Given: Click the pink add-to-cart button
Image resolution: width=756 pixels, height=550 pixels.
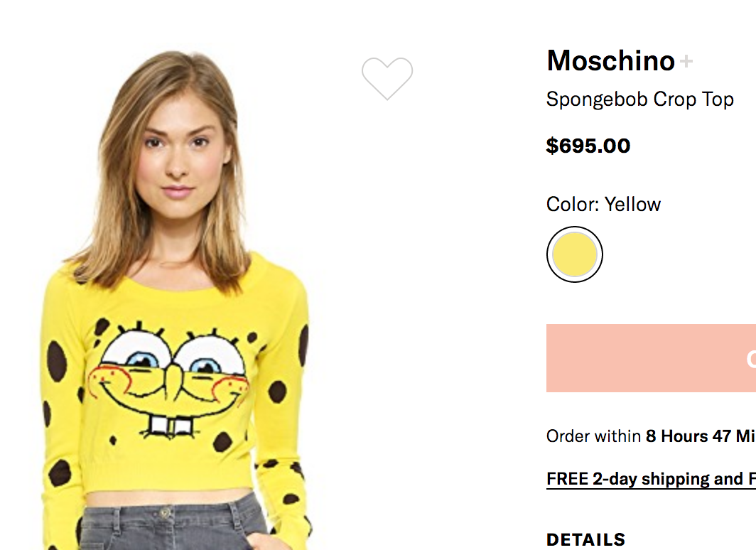Looking at the screenshot, I should (x=650, y=358).
